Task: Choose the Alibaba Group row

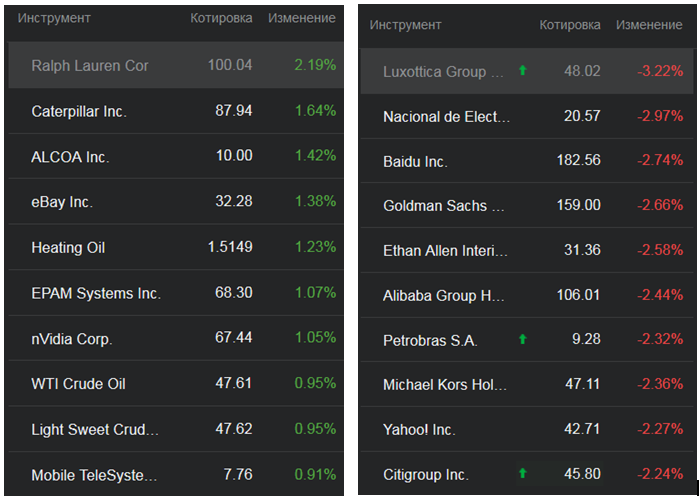Action: tap(445, 295)
